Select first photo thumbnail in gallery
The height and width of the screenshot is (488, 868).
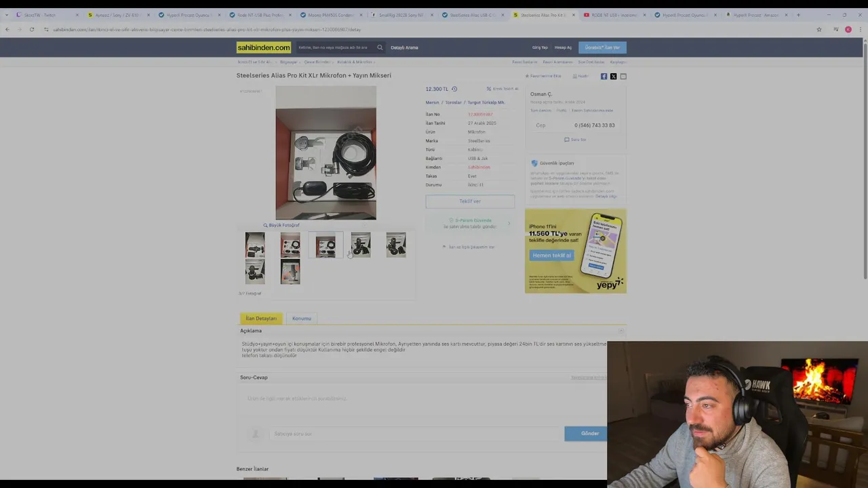pos(255,245)
